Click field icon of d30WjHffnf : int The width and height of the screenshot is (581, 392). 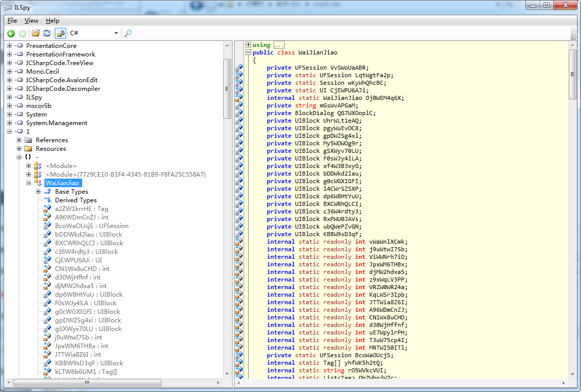pos(47,277)
